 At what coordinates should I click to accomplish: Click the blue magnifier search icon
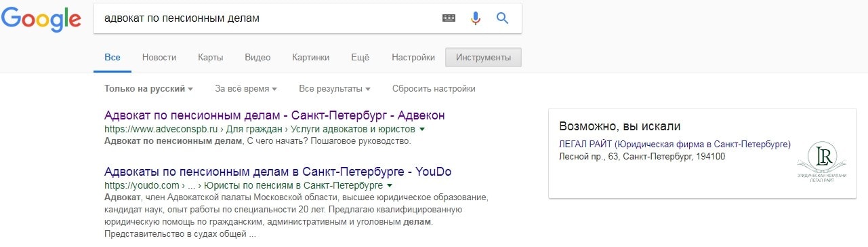[502, 18]
